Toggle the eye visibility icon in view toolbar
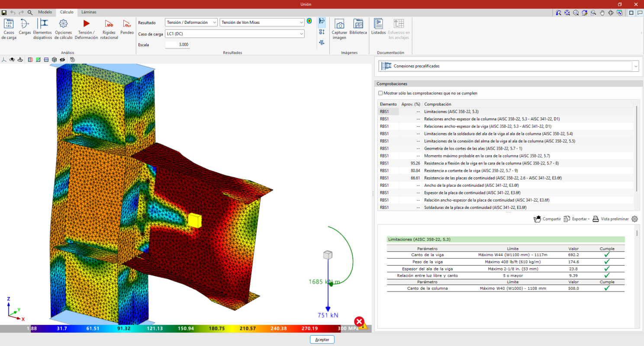This screenshot has width=644, height=346. pyautogui.click(x=63, y=60)
